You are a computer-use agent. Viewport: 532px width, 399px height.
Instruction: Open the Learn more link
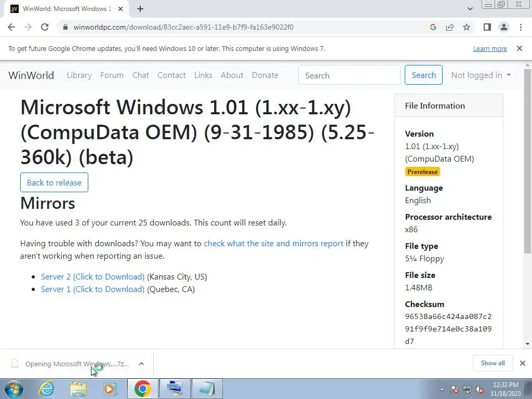[x=490, y=49]
